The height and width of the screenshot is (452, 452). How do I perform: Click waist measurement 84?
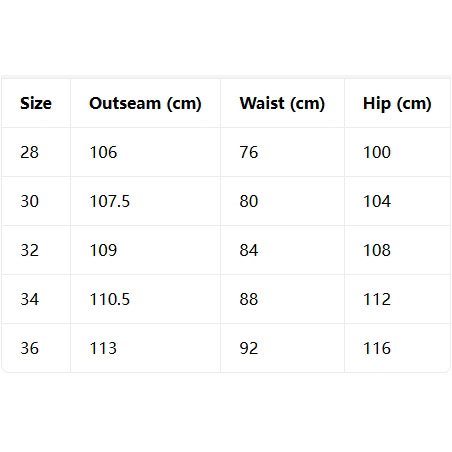click(x=249, y=250)
